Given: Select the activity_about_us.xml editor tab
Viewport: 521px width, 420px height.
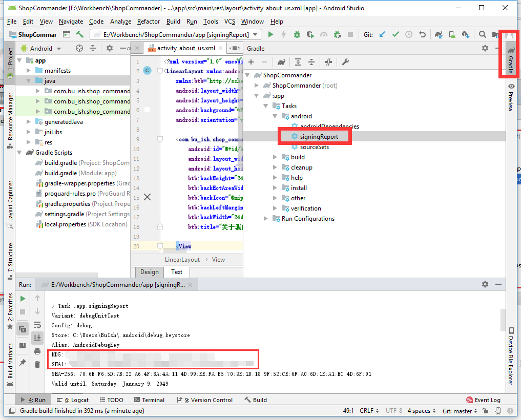Looking at the screenshot, I should coord(186,48).
